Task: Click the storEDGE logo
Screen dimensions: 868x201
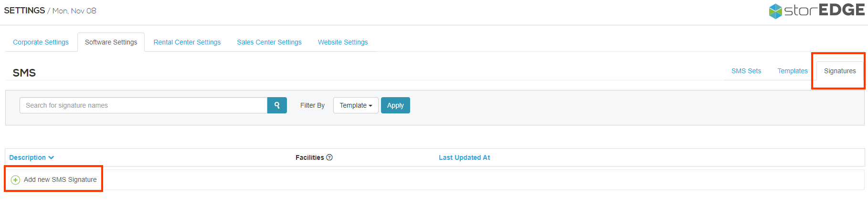Action: click(x=817, y=11)
